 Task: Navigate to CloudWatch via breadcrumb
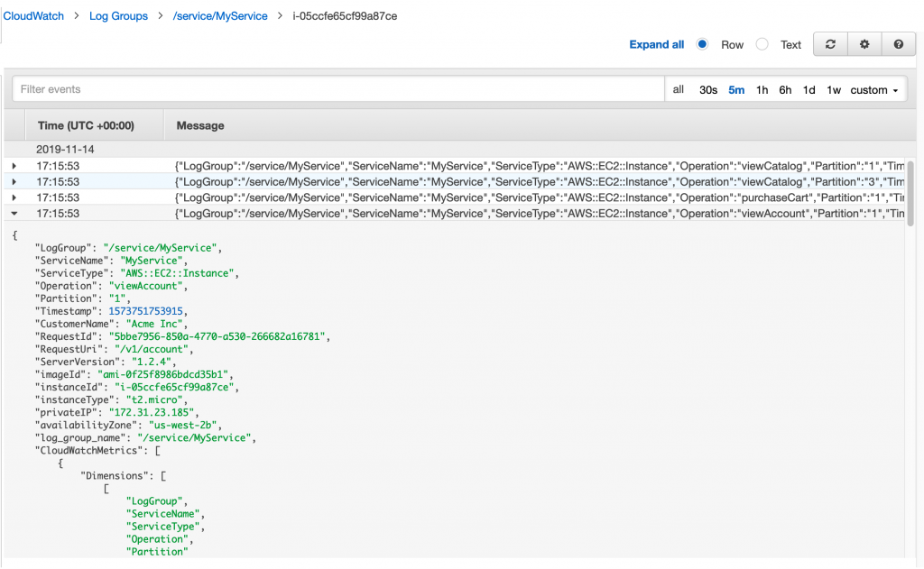[32, 15]
